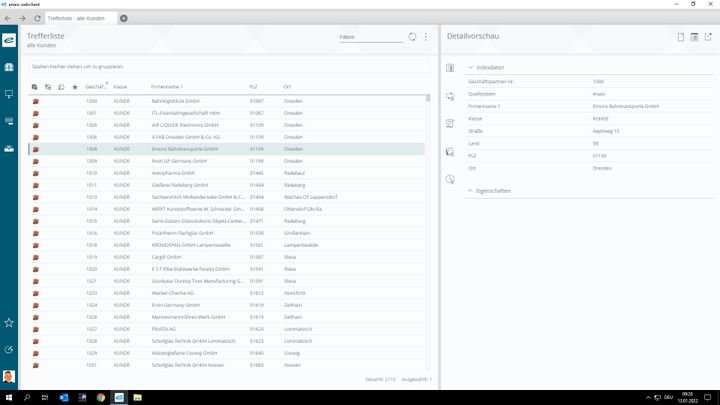This screenshot has height=405, width=720.
Task: Open the user profile avatar in the sidebar
Action: pyautogui.click(x=9, y=377)
